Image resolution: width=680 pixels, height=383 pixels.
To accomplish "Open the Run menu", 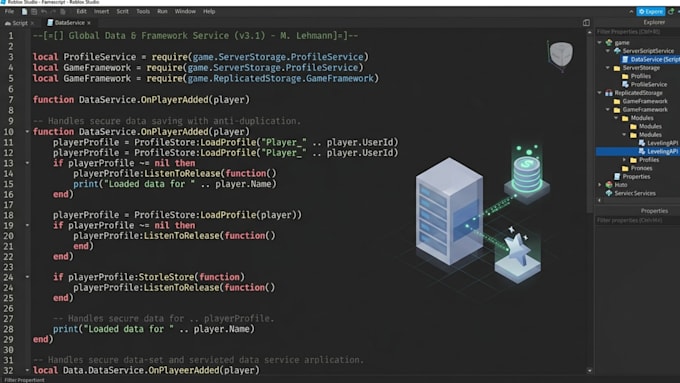I will point(162,12).
